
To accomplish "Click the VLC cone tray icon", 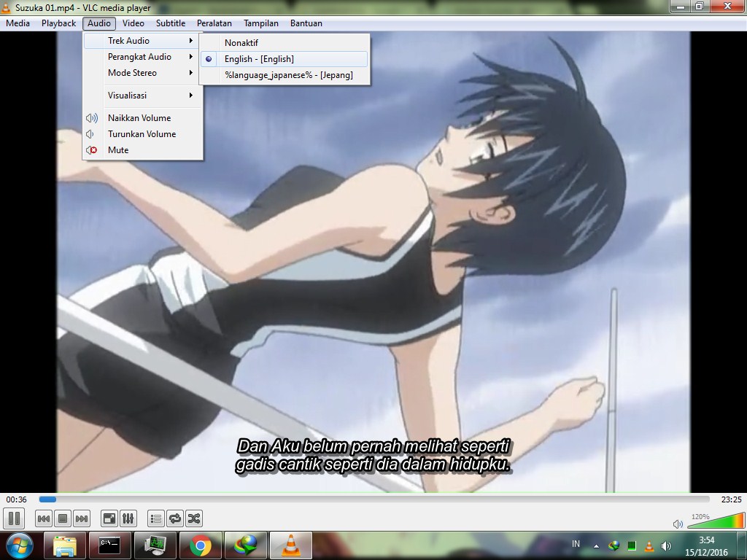I will 649,545.
